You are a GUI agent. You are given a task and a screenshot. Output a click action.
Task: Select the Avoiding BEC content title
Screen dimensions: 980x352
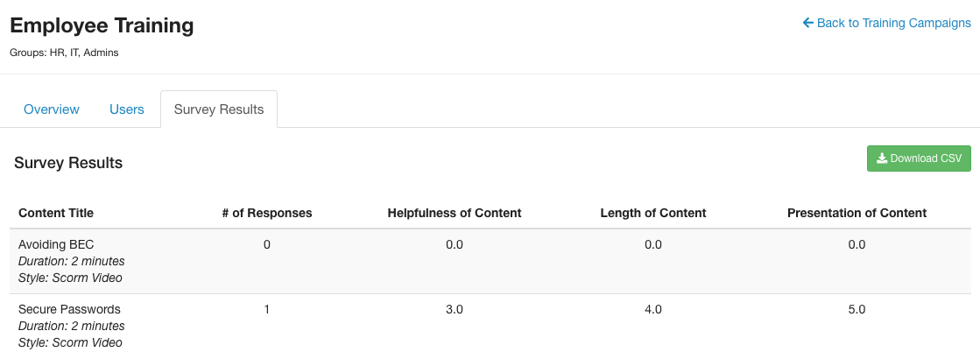click(x=56, y=244)
